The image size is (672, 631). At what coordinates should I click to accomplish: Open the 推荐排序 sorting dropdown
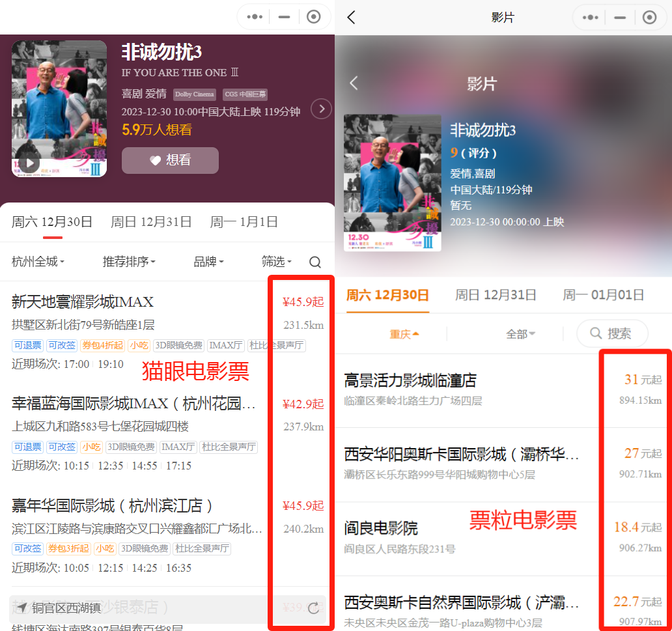pos(129,262)
